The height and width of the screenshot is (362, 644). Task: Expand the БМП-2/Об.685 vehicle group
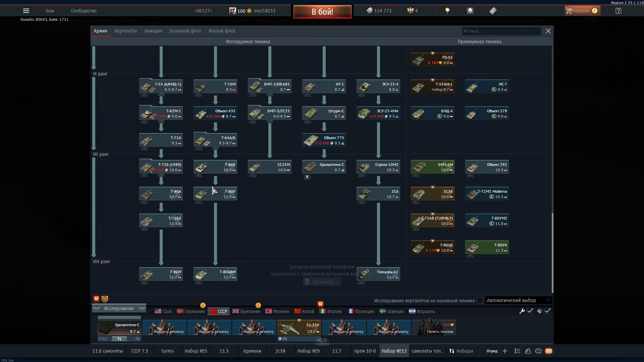pos(270,95)
